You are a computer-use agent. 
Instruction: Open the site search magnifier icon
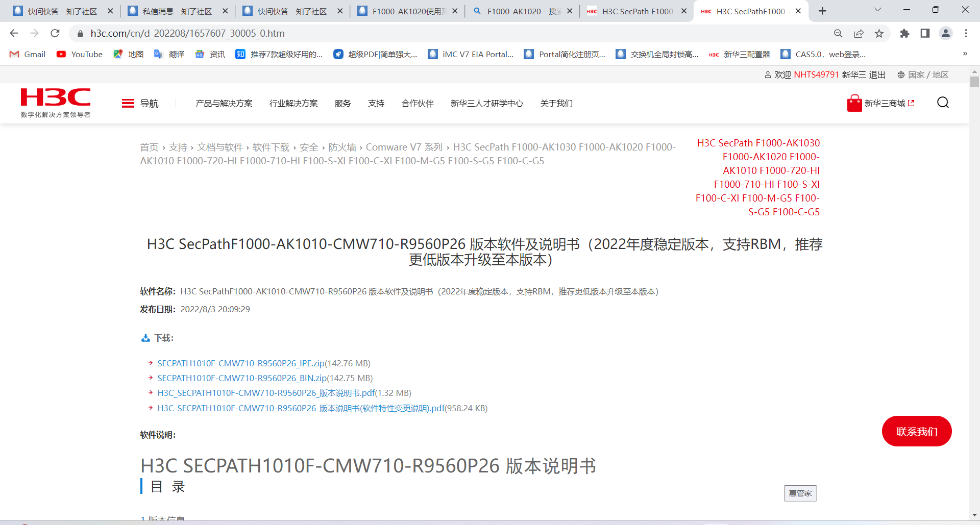(x=943, y=103)
